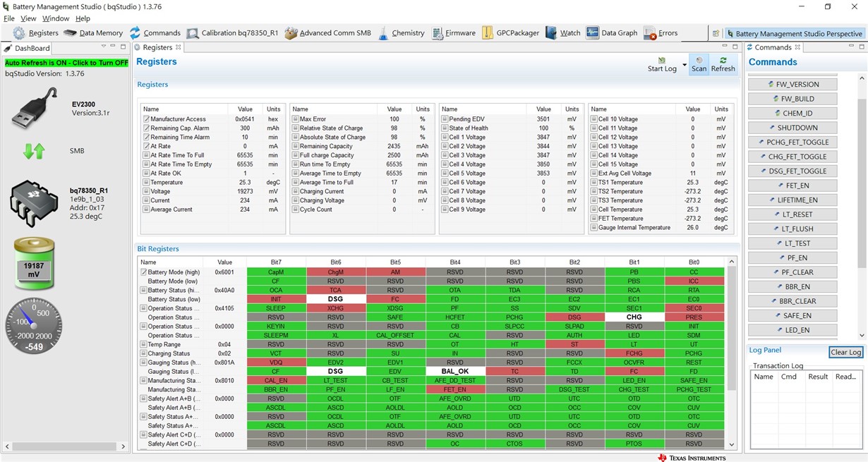Click the LIFETIME_EN command button
This screenshot has width=868, height=462.
point(792,200)
